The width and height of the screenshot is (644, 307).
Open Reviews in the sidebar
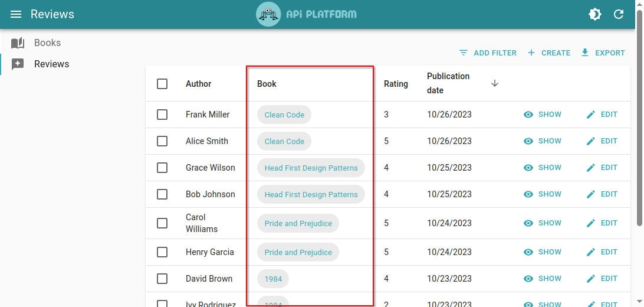51,64
